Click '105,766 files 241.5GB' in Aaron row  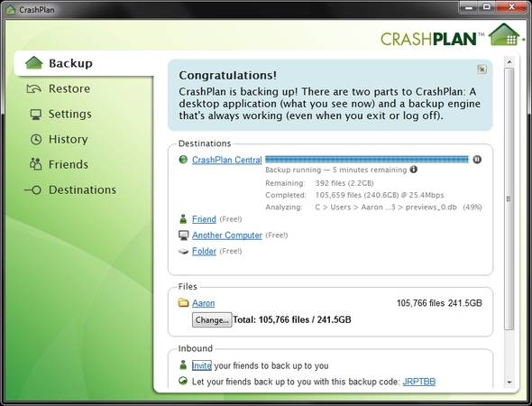439,303
